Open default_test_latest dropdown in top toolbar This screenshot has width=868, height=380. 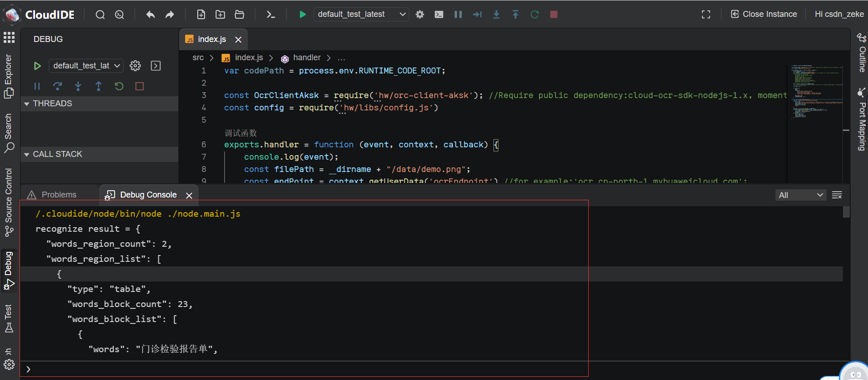[361, 15]
